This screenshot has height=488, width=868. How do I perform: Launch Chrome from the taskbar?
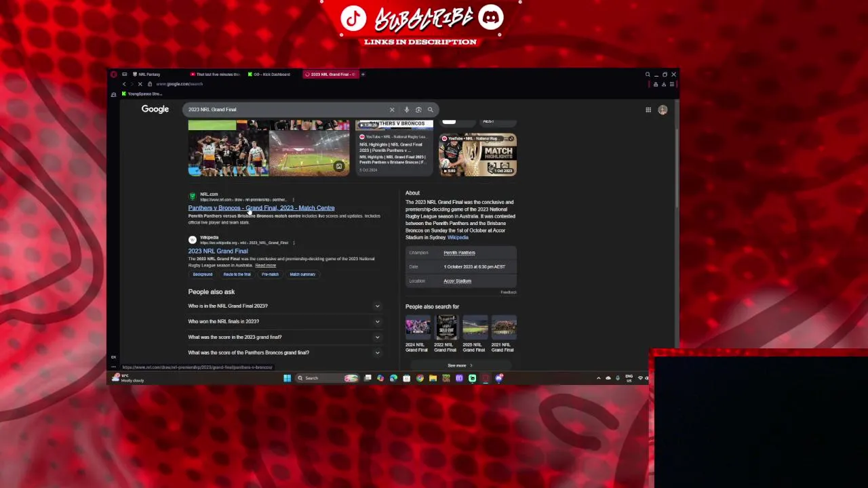(x=420, y=378)
